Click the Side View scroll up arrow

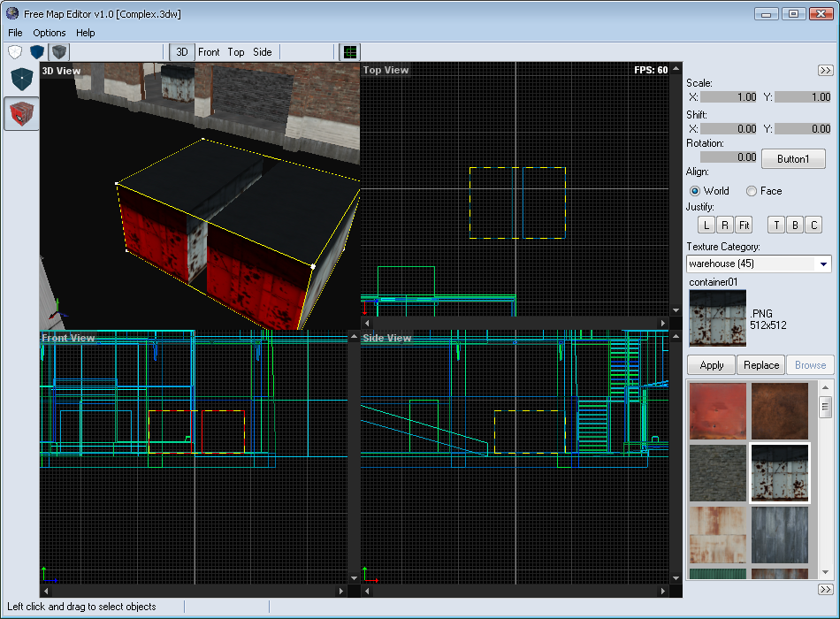(x=676, y=337)
